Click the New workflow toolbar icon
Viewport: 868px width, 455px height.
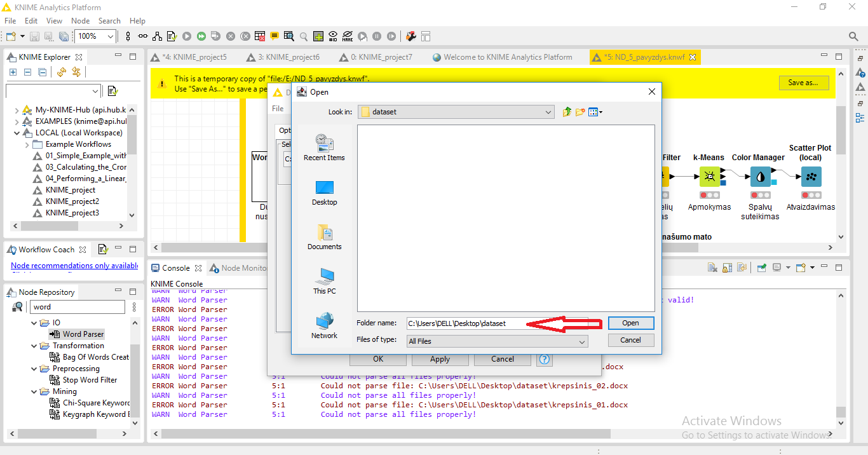(11, 36)
